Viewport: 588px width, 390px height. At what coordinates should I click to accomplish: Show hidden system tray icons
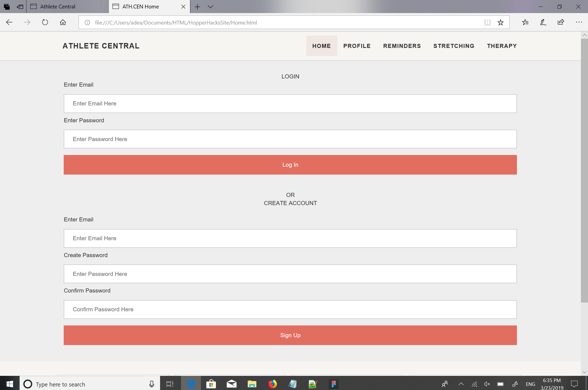tap(461, 384)
